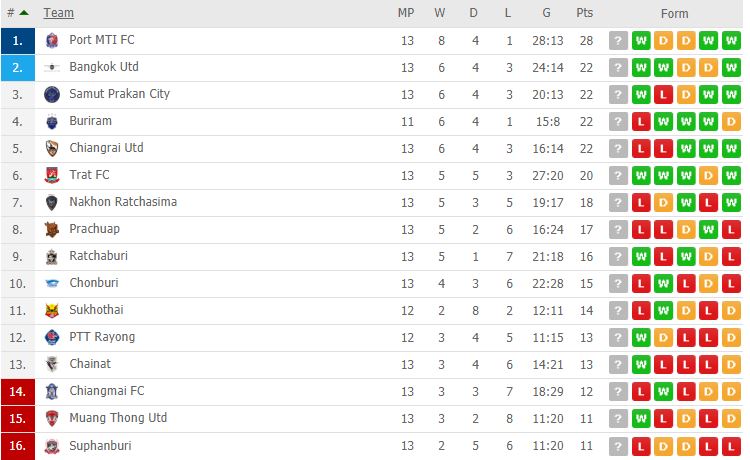Click the question mark form box for Suphanburi
Viewport: 750px width, 460px height.
[618, 447]
